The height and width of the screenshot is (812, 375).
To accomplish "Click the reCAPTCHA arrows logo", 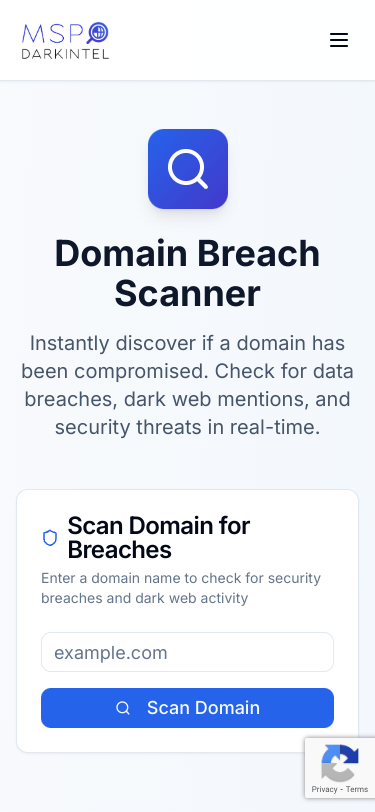I will (x=340, y=763).
